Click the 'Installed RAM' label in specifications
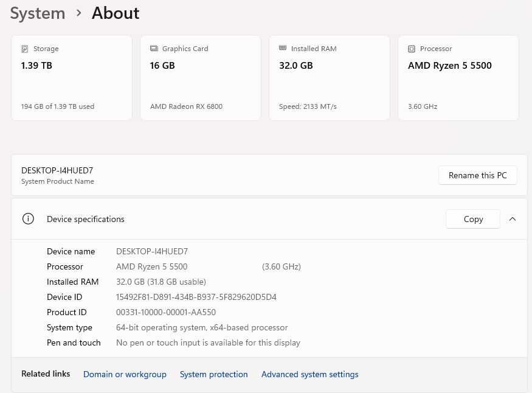The height and width of the screenshot is (393, 532). click(72, 282)
